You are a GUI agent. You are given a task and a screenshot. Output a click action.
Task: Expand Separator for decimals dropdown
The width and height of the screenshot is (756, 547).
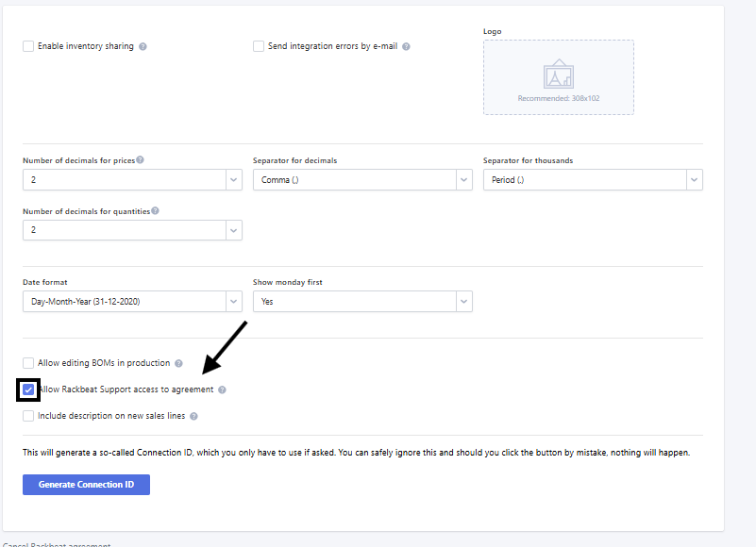(x=362, y=180)
